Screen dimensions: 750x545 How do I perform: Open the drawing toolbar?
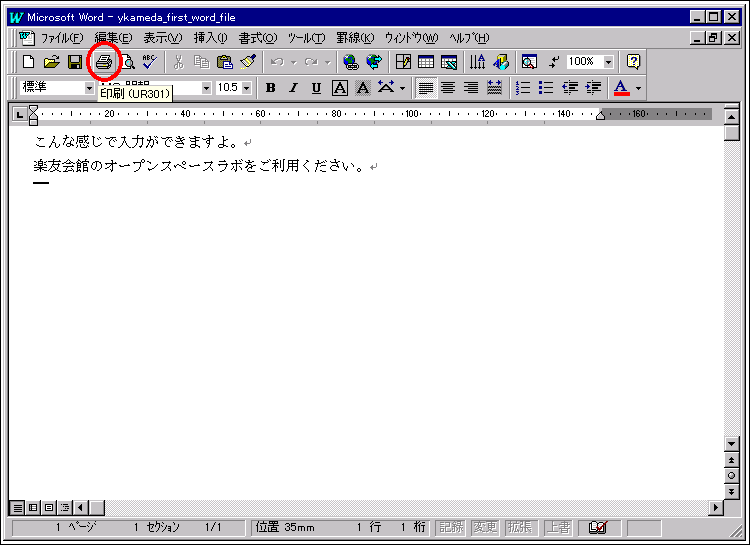coord(500,62)
